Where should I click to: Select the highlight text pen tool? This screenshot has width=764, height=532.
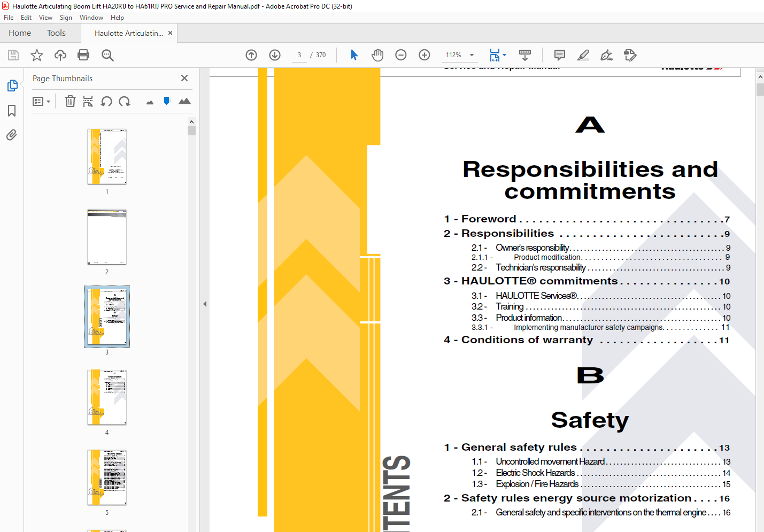(583, 55)
